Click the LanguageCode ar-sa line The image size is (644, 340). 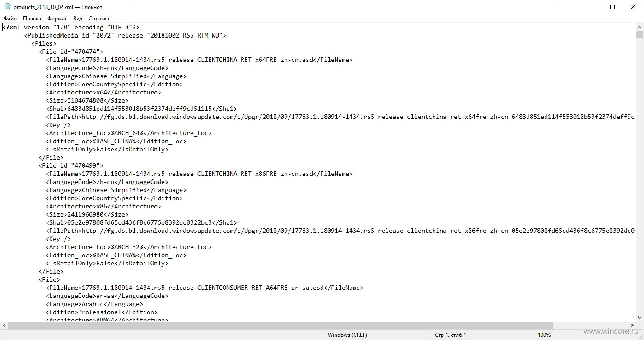tap(107, 296)
